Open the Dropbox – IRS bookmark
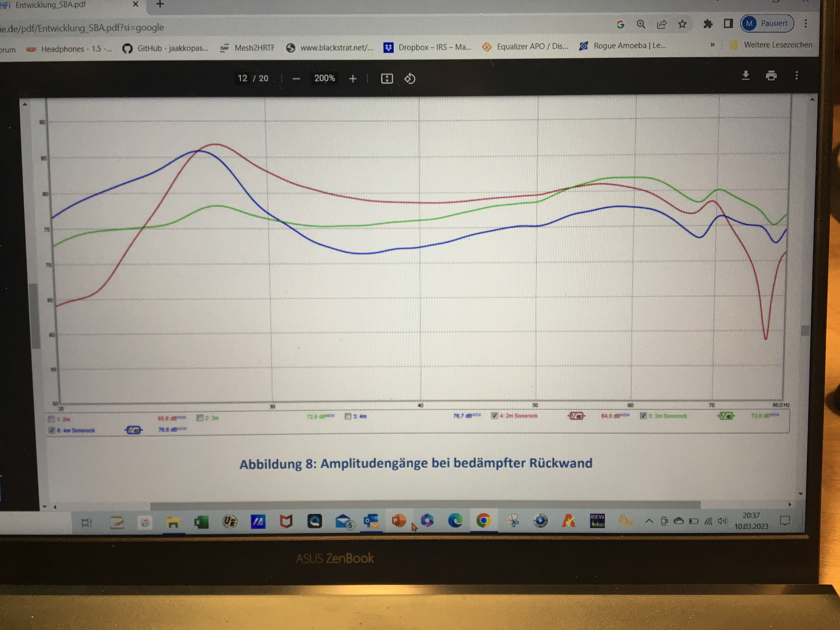The height and width of the screenshot is (630, 840). tap(427, 47)
